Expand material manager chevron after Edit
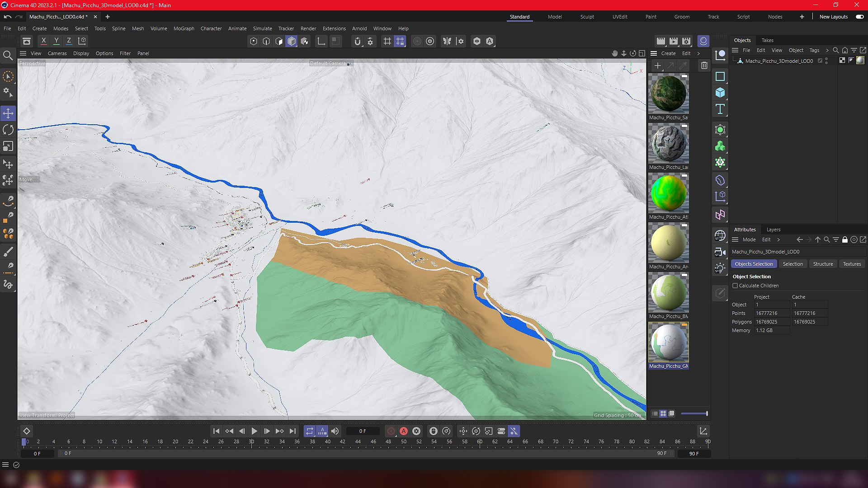The image size is (868, 488). (698, 53)
